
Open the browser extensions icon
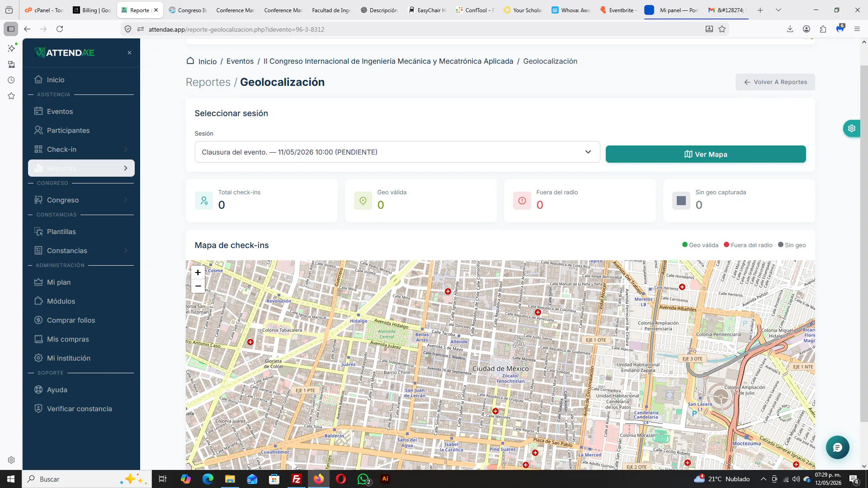pos(823,29)
